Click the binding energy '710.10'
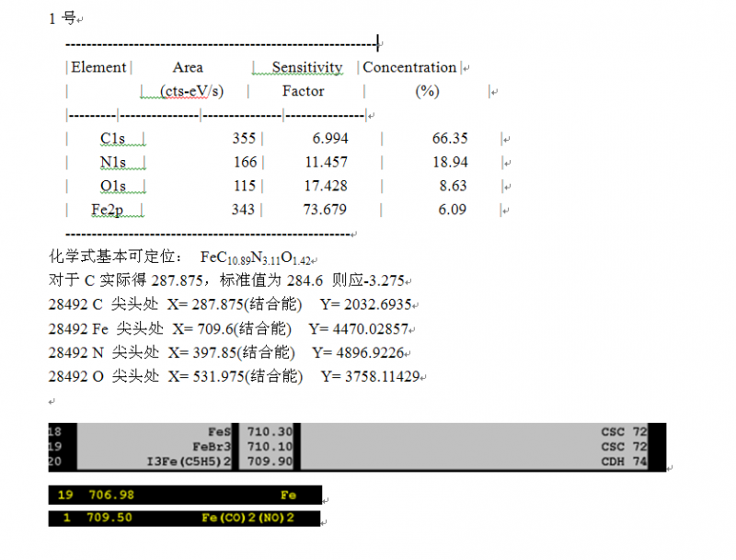Screen dimensions: 736x560 (x=270, y=447)
